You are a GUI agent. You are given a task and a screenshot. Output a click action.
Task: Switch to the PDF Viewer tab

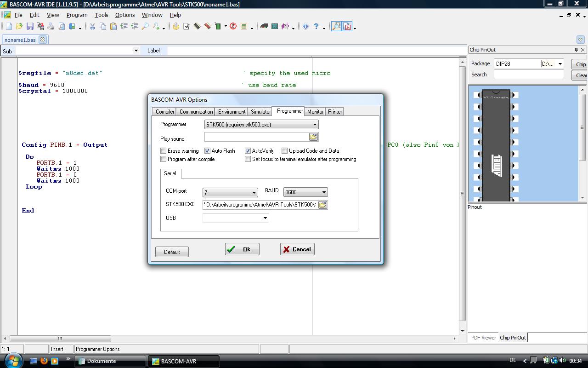point(483,338)
